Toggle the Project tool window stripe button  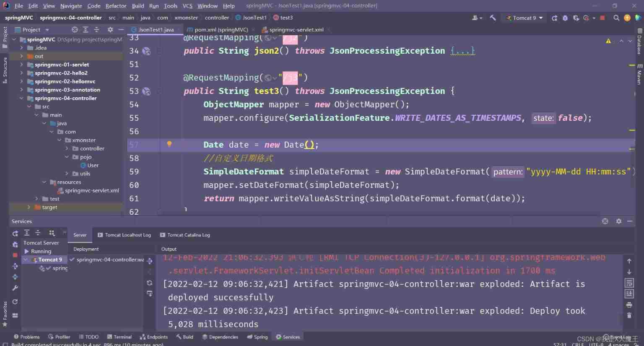pyautogui.click(x=5, y=38)
